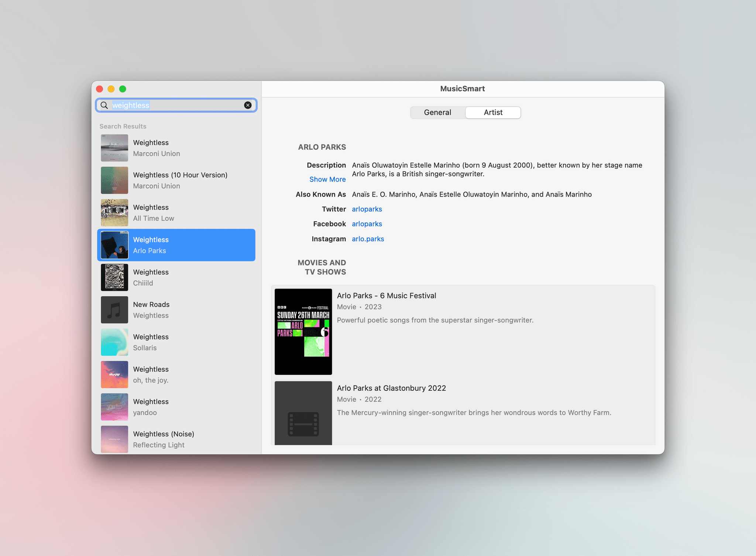The image size is (756, 556).
Task: Select Sollaris album artwork thumbnail
Action: (114, 342)
